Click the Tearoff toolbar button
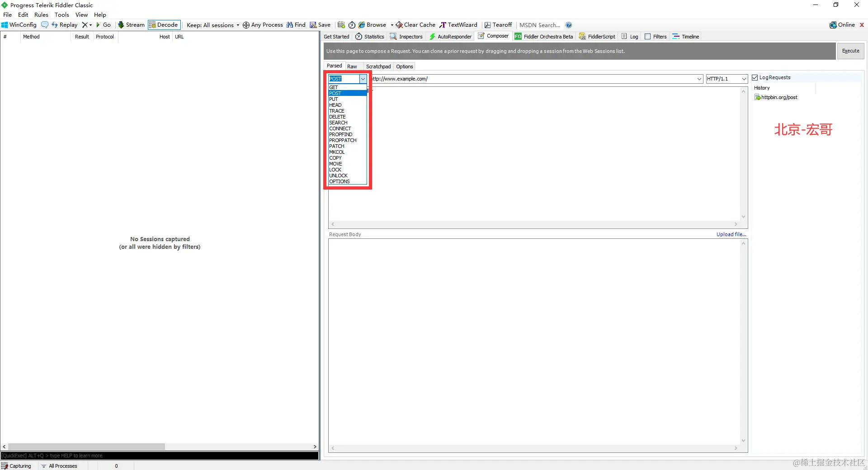Image resolution: width=868 pixels, height=470 pixels. coord(498,25)
